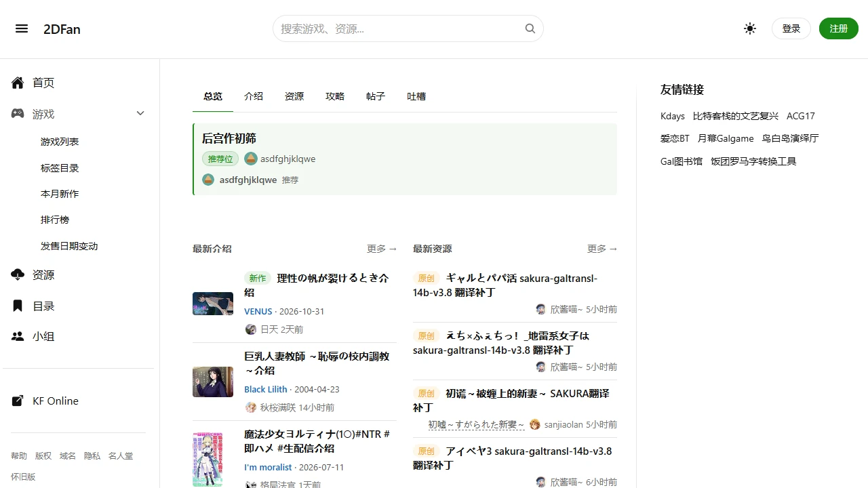868x488 pixels.
Task: Click sanjiaolan user avatar icon
Action: [535, 424]
